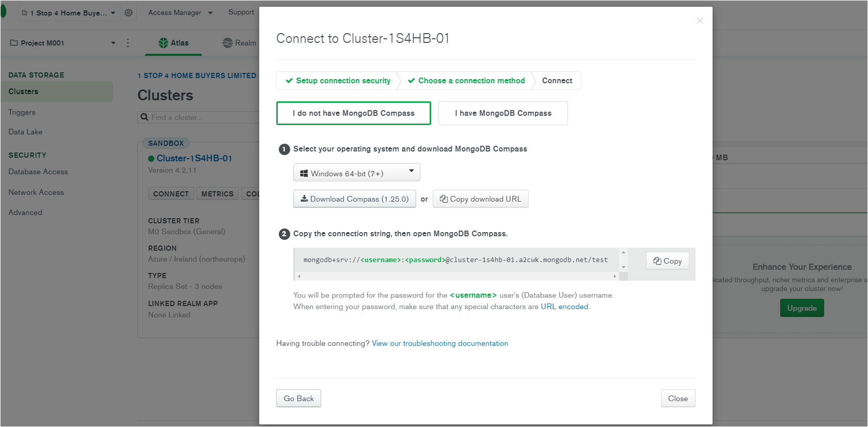The height and width of the screenshot is (427, 868).
Task: Go to Setup connection security step
Action: 338,81
